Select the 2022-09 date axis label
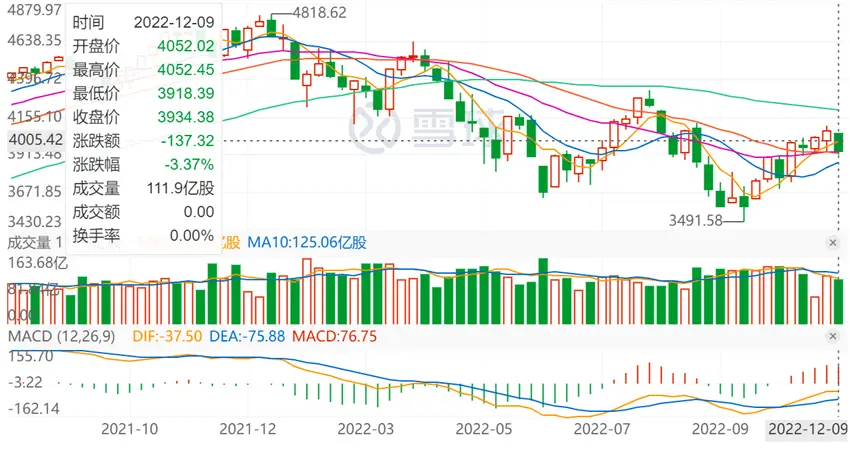 [x=720, y=429]
